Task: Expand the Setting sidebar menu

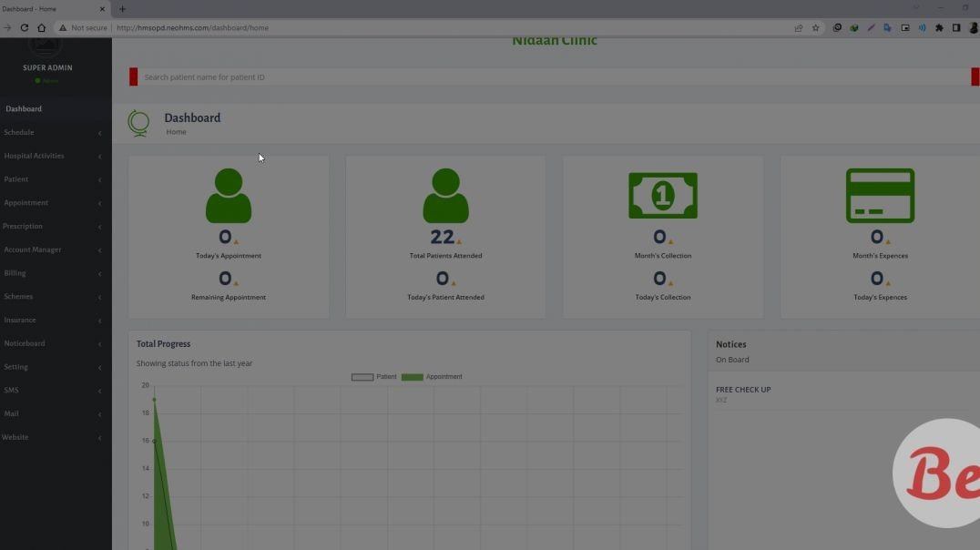Action: coord(15,366)
